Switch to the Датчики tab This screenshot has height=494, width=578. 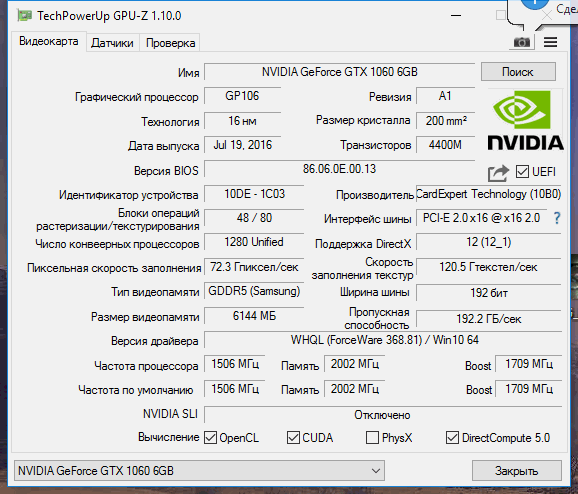(x=112, y=43)
